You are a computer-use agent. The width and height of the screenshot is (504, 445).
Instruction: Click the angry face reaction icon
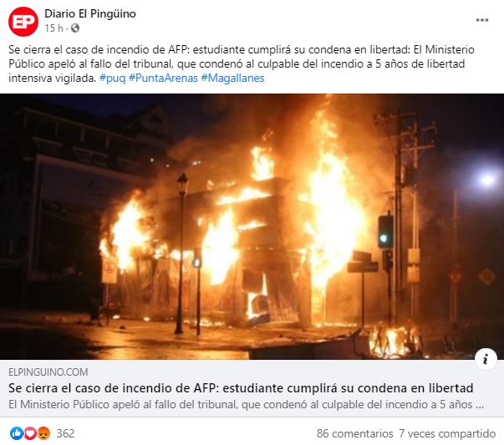pyautogui.click(x=43, y=433)
